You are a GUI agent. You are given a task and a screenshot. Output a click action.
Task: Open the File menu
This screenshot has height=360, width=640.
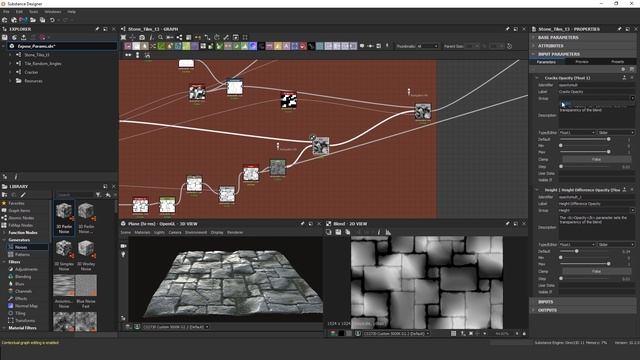click(x=6, y=12)
